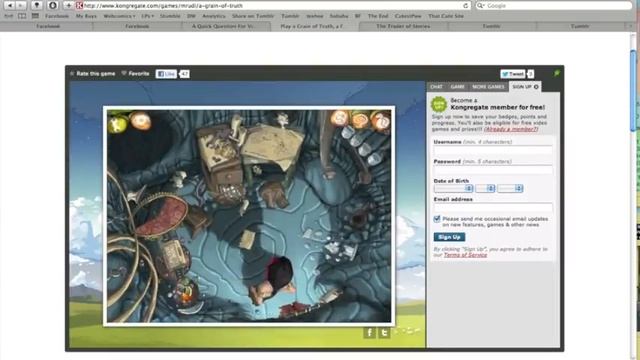Click into the Password field
640x360 pixels.
493,170
